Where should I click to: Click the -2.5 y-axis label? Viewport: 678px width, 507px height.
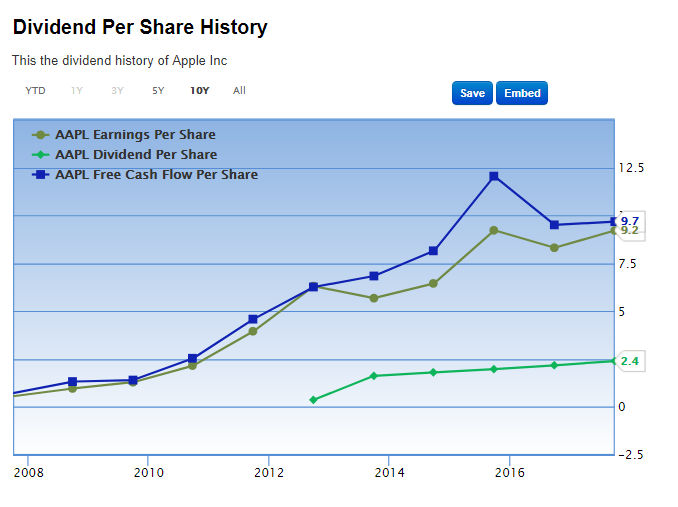[x=631, y=455]
